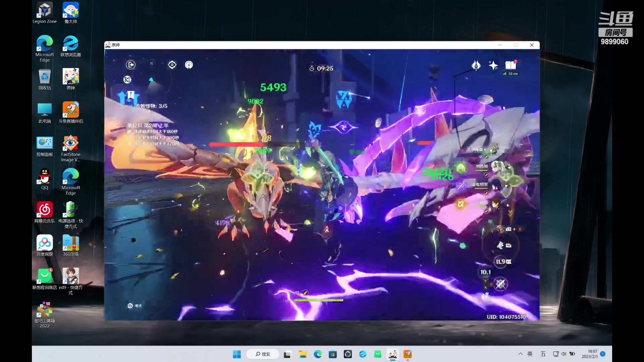Screen dimensions: 644x362
Task: Open the FastStone Image Viewer shortcut
Action: coord(71,149)
